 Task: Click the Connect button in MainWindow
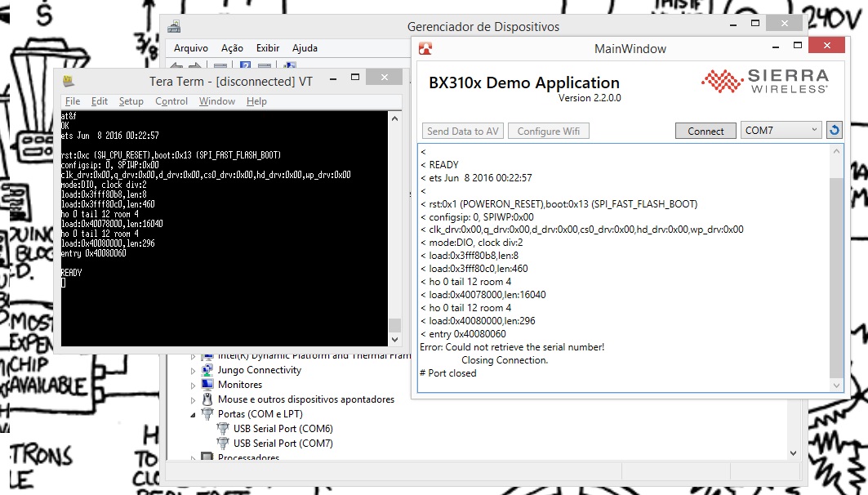pyautogui.click(x=706, y=132)
